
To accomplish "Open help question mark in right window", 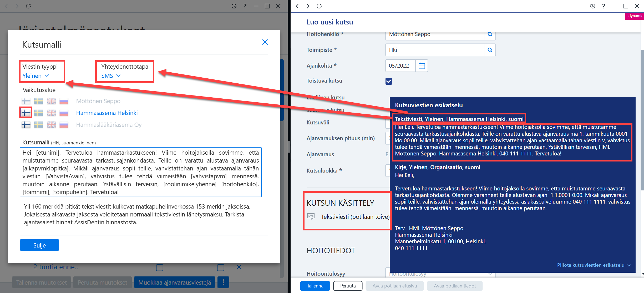I will [604, 6].
